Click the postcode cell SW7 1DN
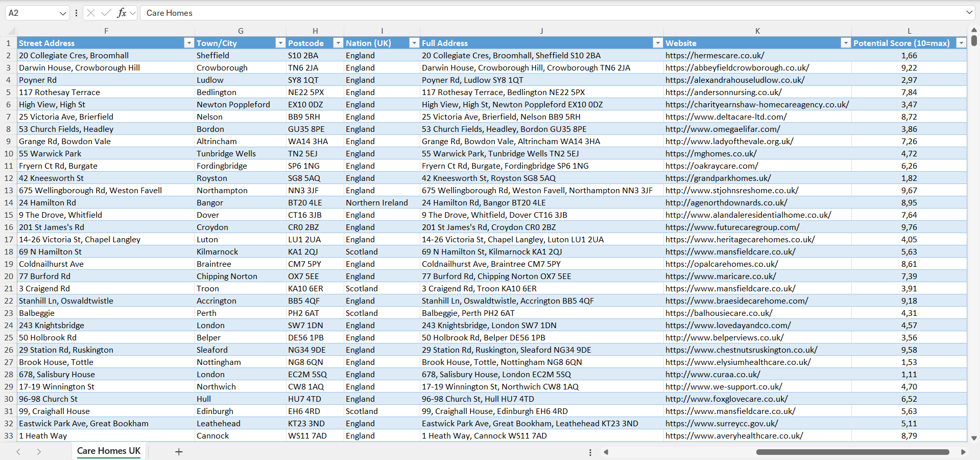980x460 pixels. point(315,325)
